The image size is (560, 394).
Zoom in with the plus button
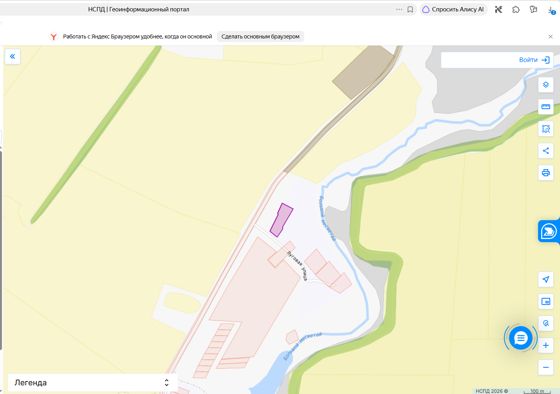click(x=545, y=345)
